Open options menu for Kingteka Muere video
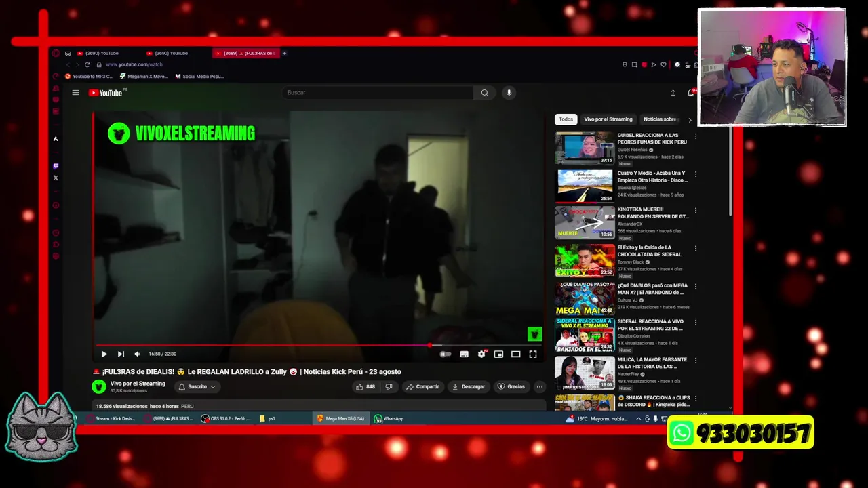868x488 pixels. pos(695,211)
